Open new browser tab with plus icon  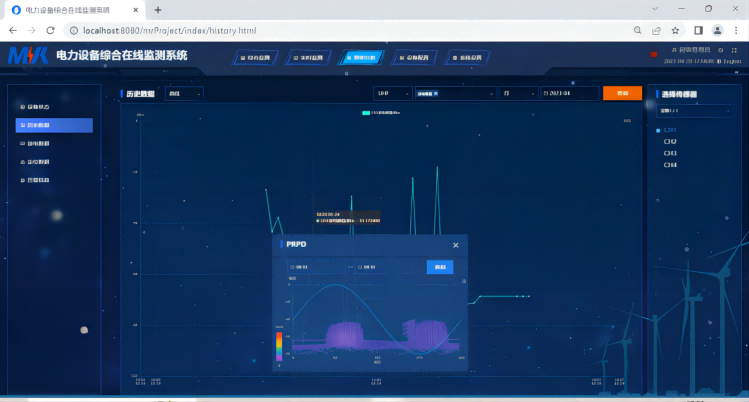[158, 9]
